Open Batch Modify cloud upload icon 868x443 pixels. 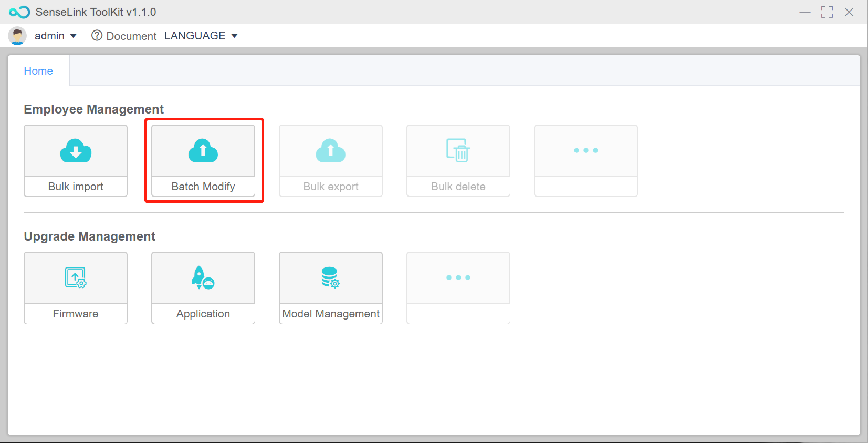(x=203, y=151)
